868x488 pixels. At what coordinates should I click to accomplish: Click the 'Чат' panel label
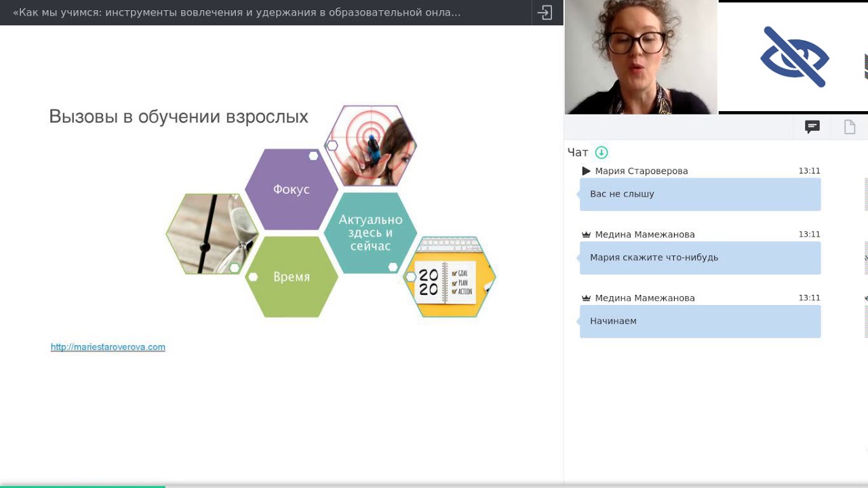coord(578,152)
